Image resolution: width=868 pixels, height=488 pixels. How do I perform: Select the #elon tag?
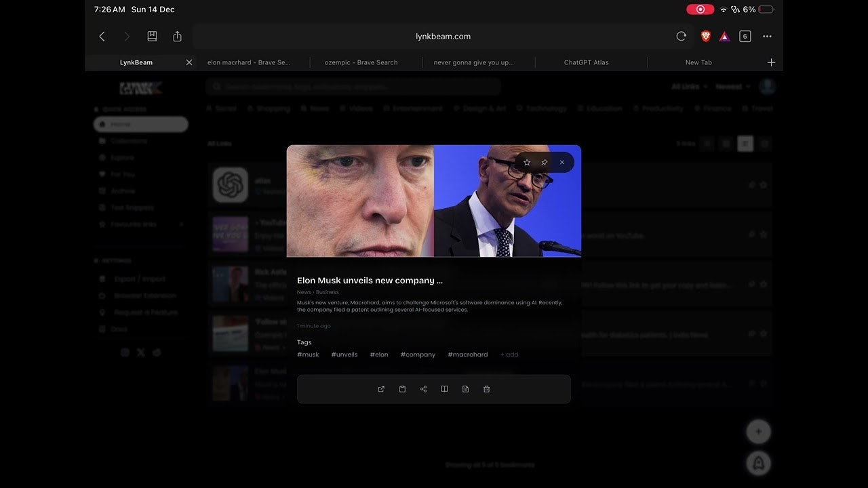pos(379,354)
